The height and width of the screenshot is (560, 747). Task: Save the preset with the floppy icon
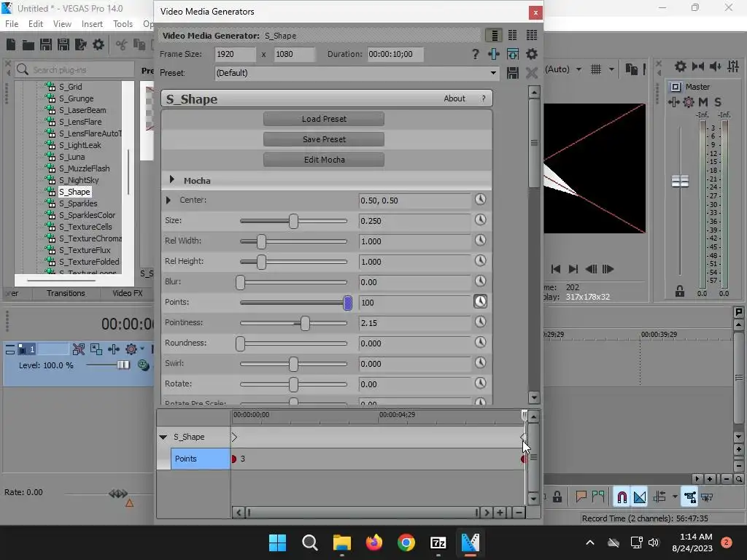click(513, 73)
